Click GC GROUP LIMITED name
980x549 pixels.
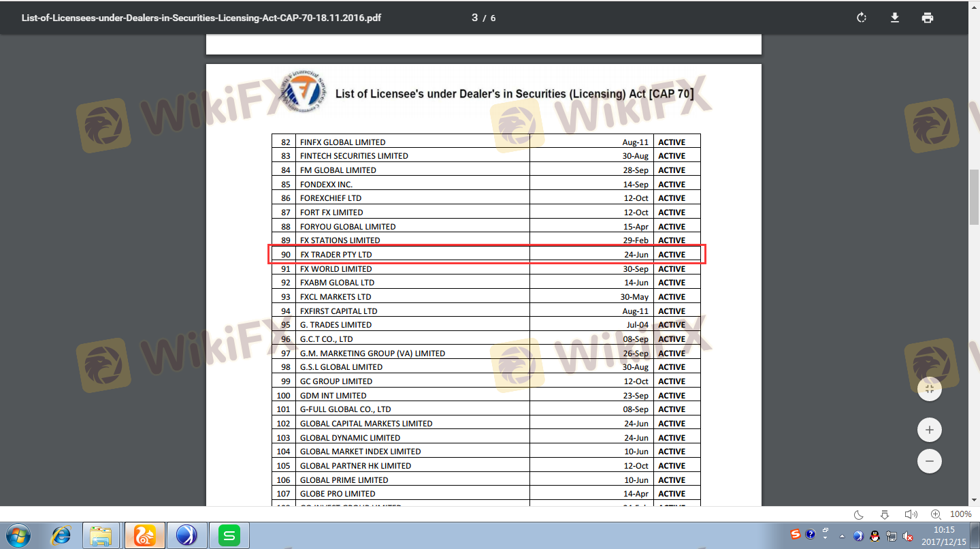tap(336, 381)
